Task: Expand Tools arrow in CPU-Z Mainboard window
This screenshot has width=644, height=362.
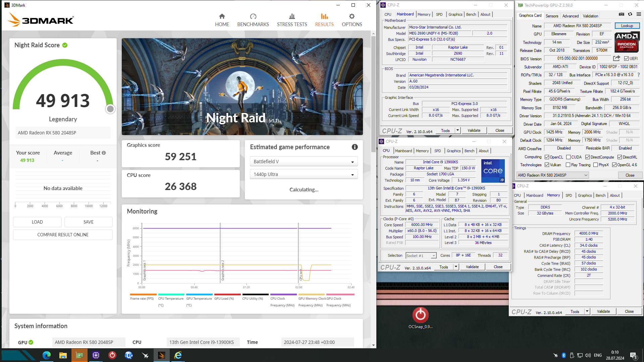Action: (458, 130)
